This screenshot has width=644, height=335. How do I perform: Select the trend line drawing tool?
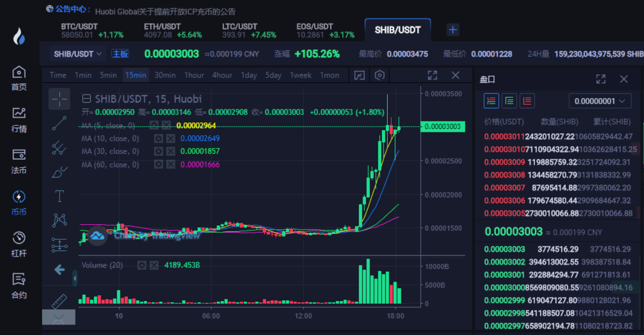[60, 124]
